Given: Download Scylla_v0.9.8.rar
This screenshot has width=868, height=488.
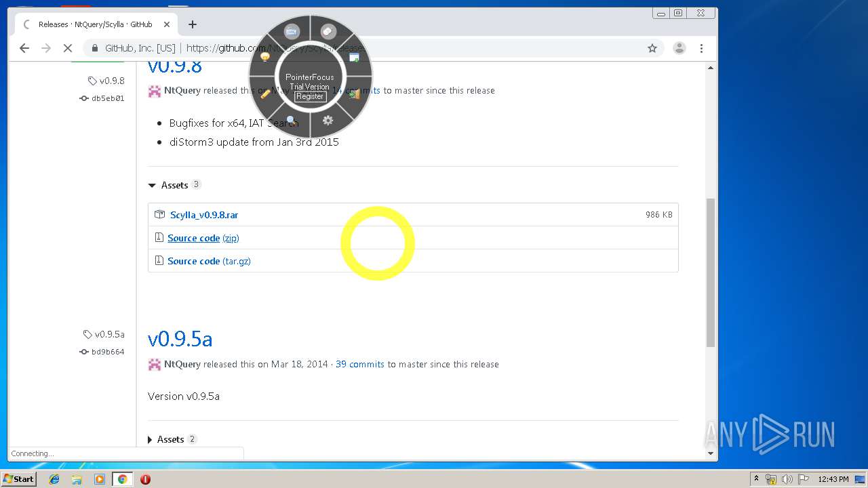Looking at the screenshot, I should pyautogui.click(x=204, y=215).
